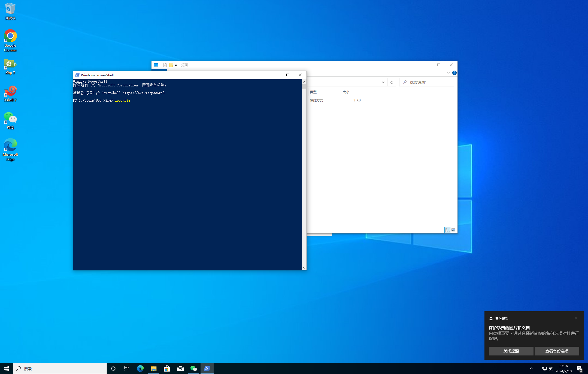Select the Microsoft Edge desktop shortcut

(x=10, y=150)
